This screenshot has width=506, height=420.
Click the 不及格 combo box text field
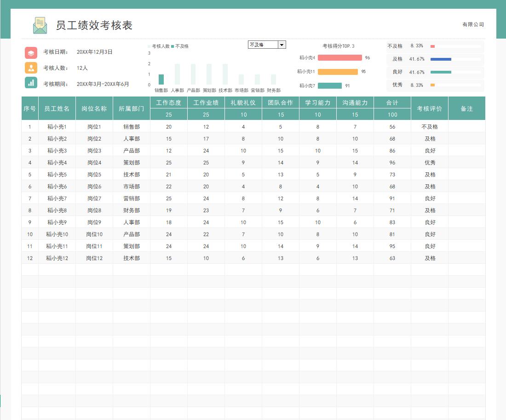click(x=263, y=45)
